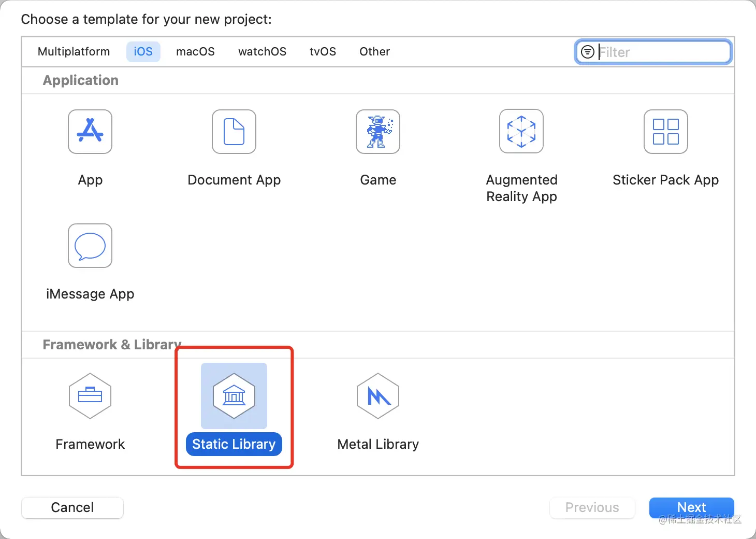This screenshot has height=539, width=756.
Task: Click the filter options icon
Action: [x=588, y=52]
